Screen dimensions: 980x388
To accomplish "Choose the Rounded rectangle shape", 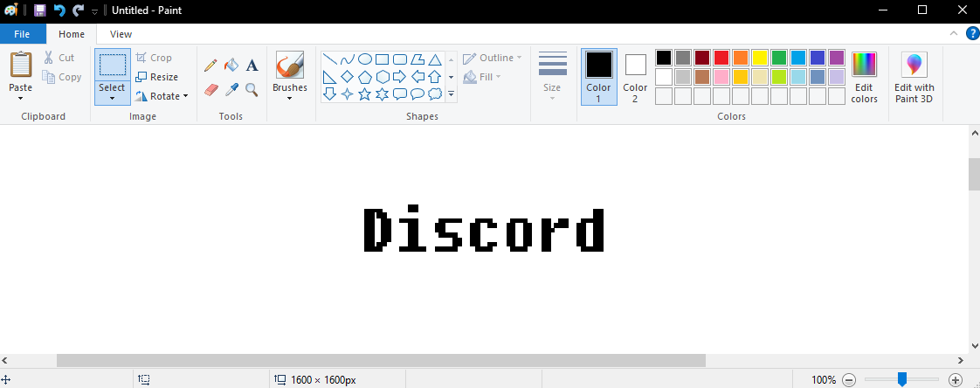I will (x=400, y=59).
